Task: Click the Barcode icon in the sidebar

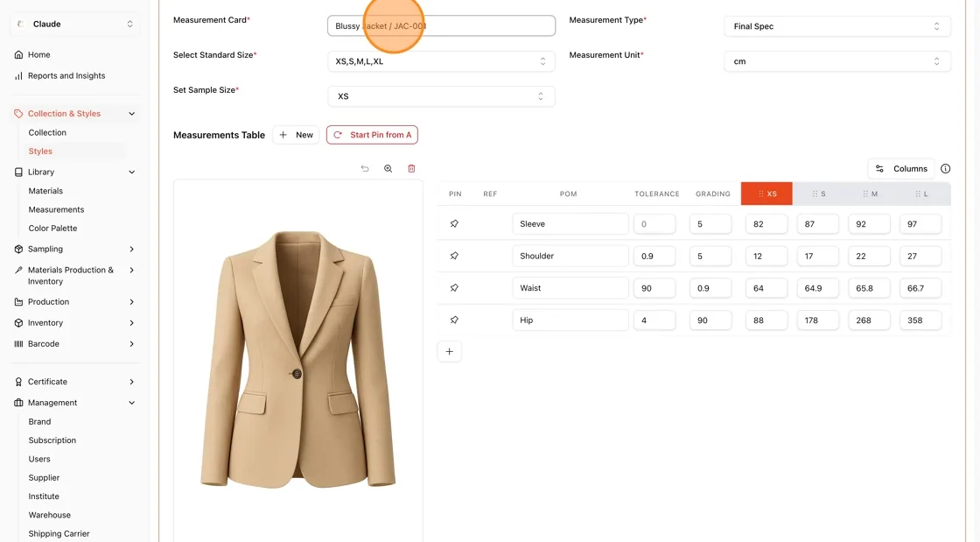Action: (18, 344)
